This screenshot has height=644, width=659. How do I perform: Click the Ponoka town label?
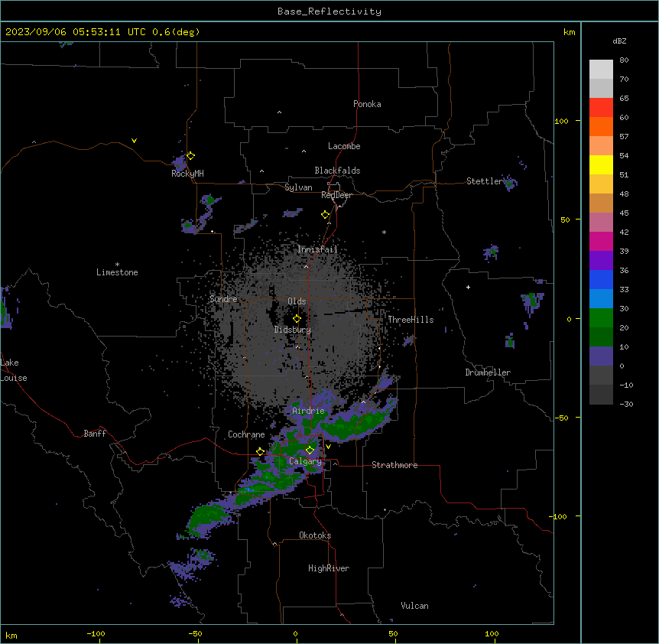[367, 104]
